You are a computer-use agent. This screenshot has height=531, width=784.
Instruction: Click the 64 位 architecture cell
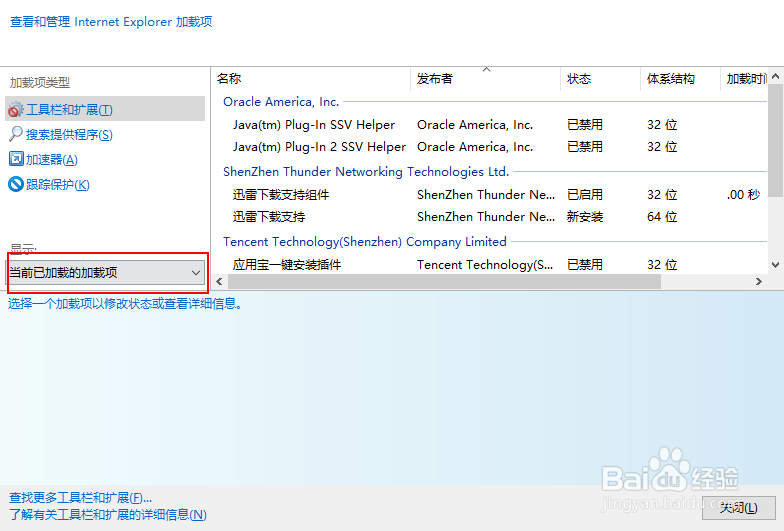pyautogui.click(x=662, y=216)
